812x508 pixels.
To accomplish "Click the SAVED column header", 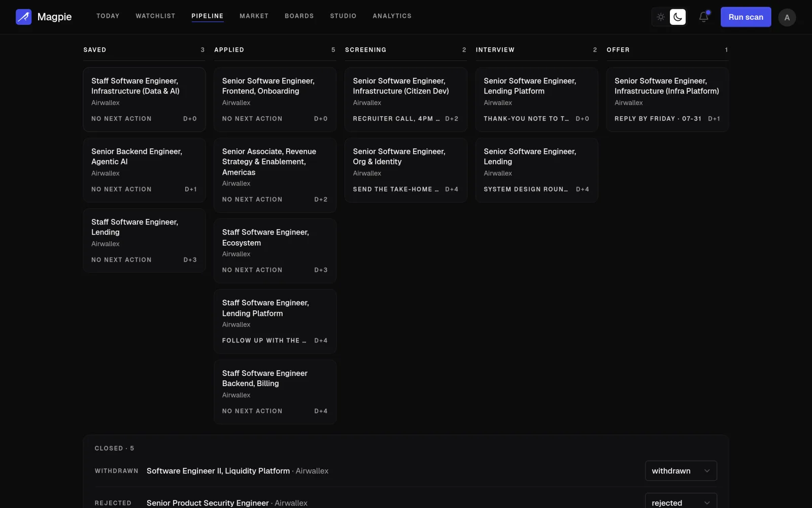I will click(x=95, y=50).
